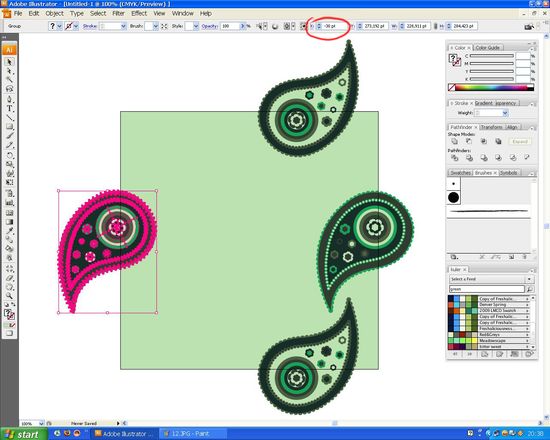The image size is (550, 440).
Task: Switch to the Transform tab
Action: (491, 127)
